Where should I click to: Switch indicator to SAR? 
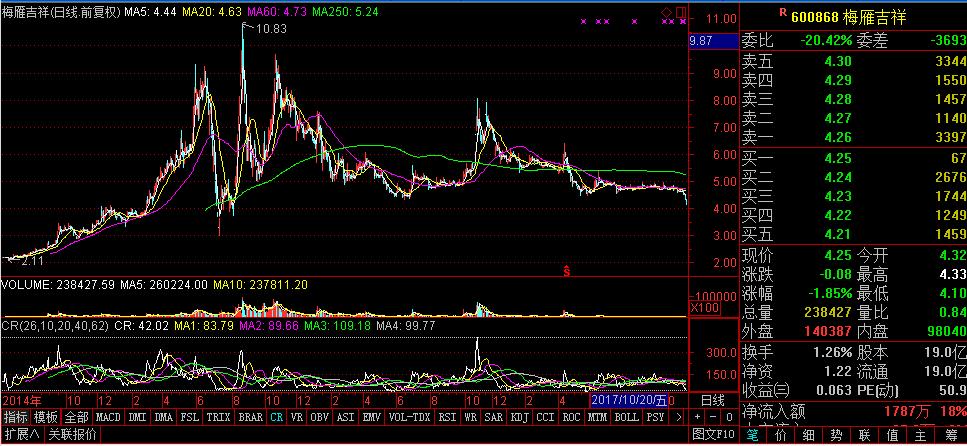coord(494,417)
